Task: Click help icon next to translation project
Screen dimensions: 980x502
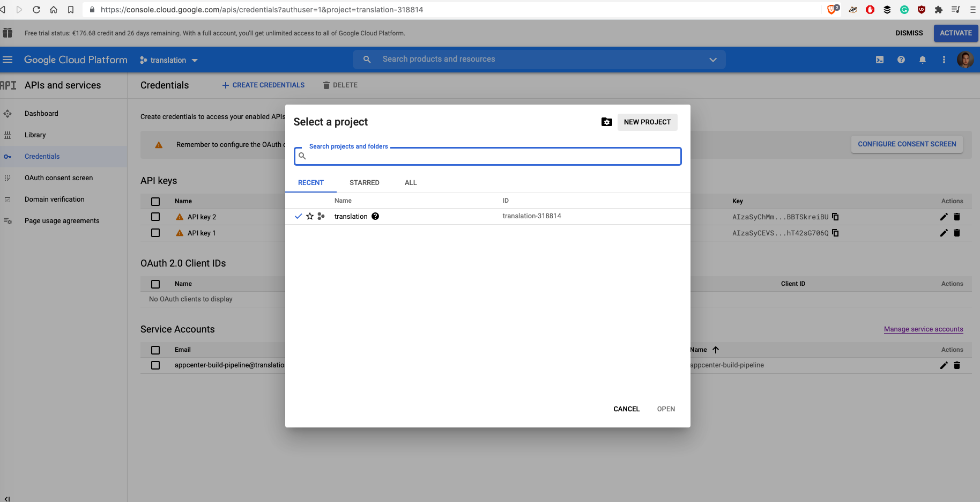Action: coord(375,216)
